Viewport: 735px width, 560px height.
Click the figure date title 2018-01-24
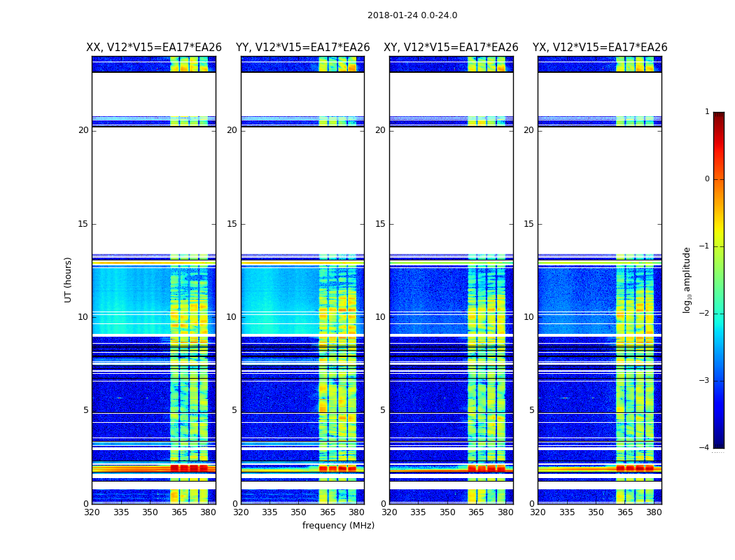point(412,15)
